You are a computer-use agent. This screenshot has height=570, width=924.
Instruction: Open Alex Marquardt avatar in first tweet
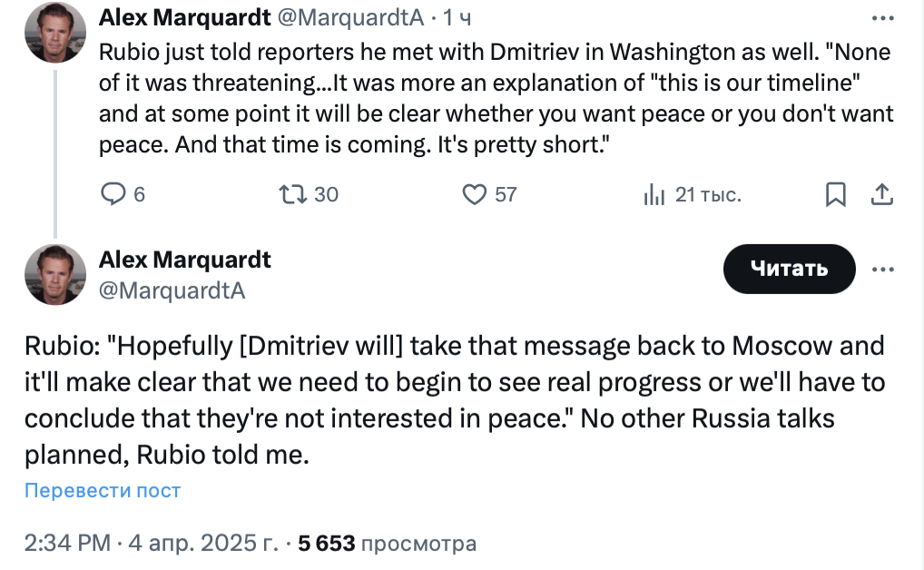pyautogui.click(x=54, y=33)
